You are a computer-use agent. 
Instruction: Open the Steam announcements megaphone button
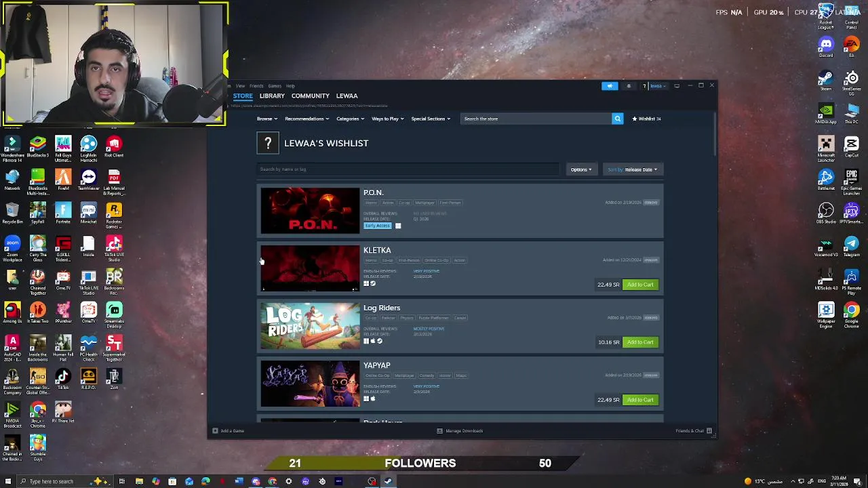coord(610,86)
